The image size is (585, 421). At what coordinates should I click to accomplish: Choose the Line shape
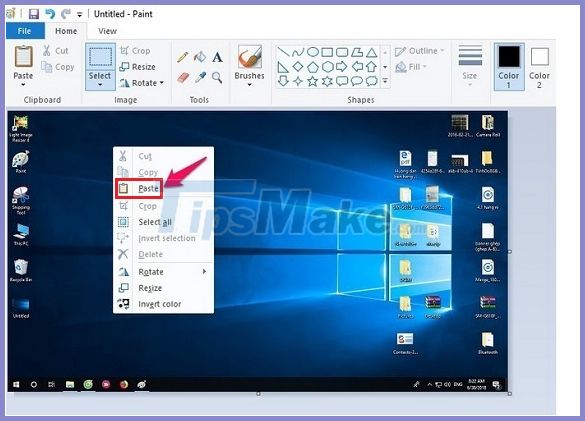tap(283, 52)
